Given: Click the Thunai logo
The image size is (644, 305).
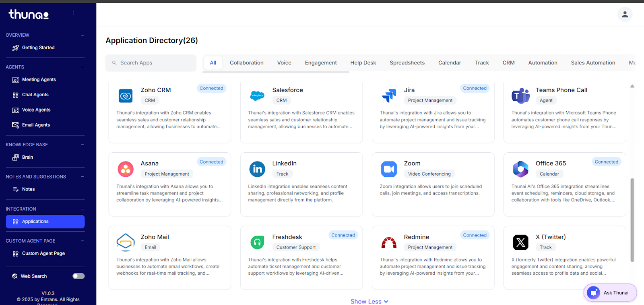Looking at the screenshot, I should coord(29,15).
